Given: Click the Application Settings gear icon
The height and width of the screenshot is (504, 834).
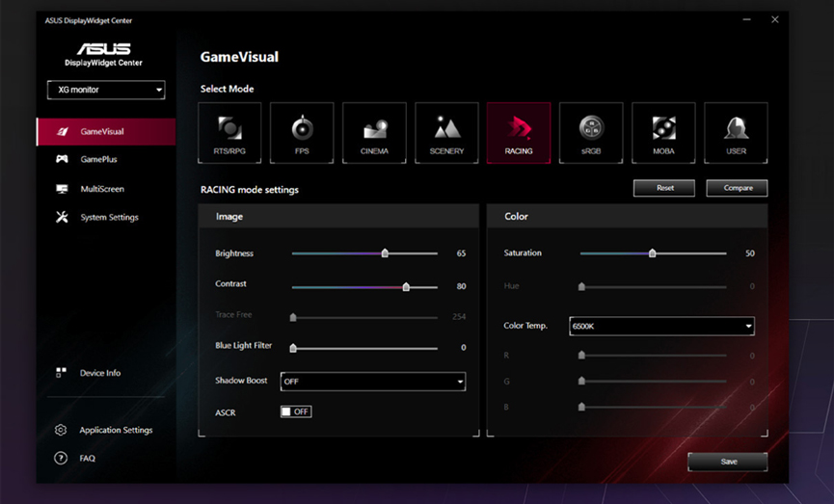Looking at the screenshot, I should click(61, 430).
